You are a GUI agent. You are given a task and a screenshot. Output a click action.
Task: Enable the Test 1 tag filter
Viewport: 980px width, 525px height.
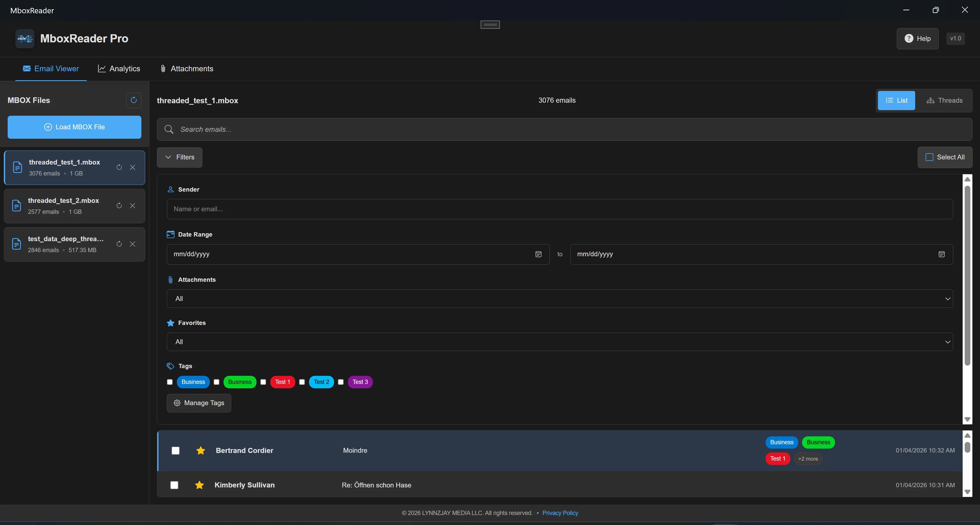[x=263, y=382]
